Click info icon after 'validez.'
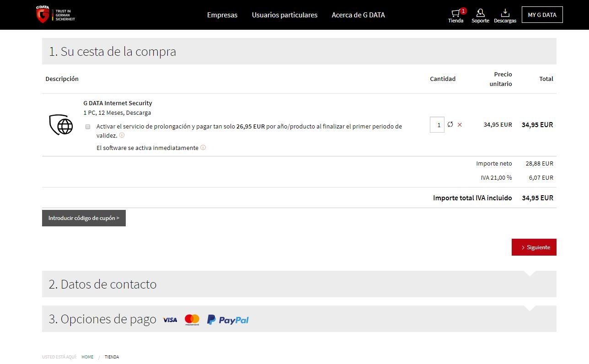589x364 pixels. [x=122, y=135]
